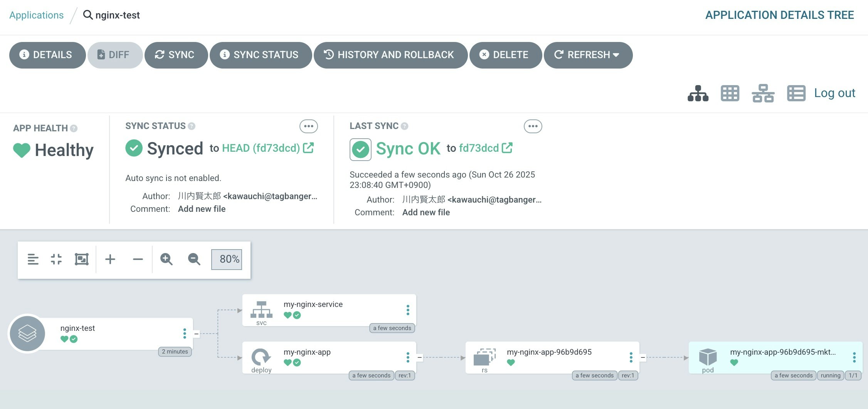Open SYNC STATUS help icon
The width and height of the screenshot is (868, 409).
(x=192, y=126)
